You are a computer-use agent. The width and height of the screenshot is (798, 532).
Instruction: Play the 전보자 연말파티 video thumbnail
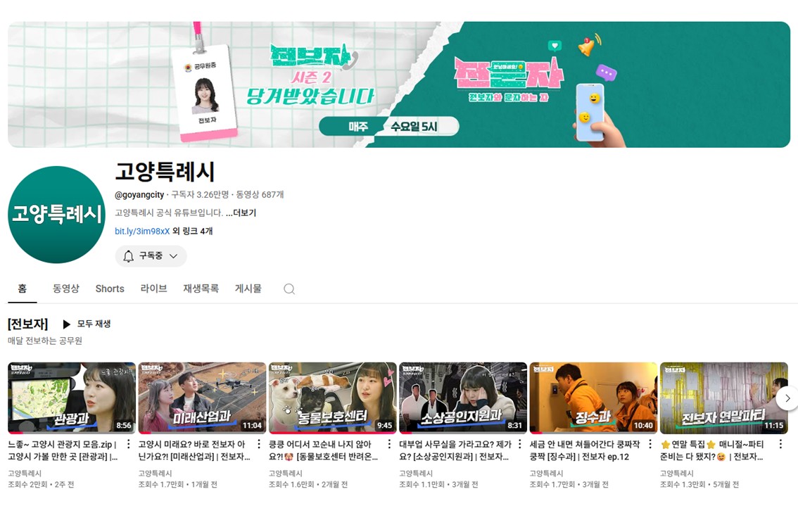tap(723, 398)
